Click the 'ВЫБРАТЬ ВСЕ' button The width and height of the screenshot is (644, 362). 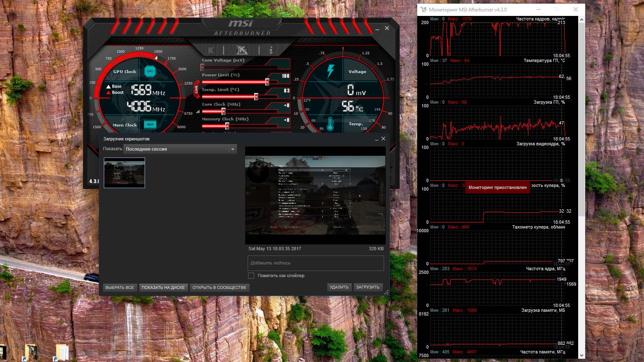tap(120, 287)
